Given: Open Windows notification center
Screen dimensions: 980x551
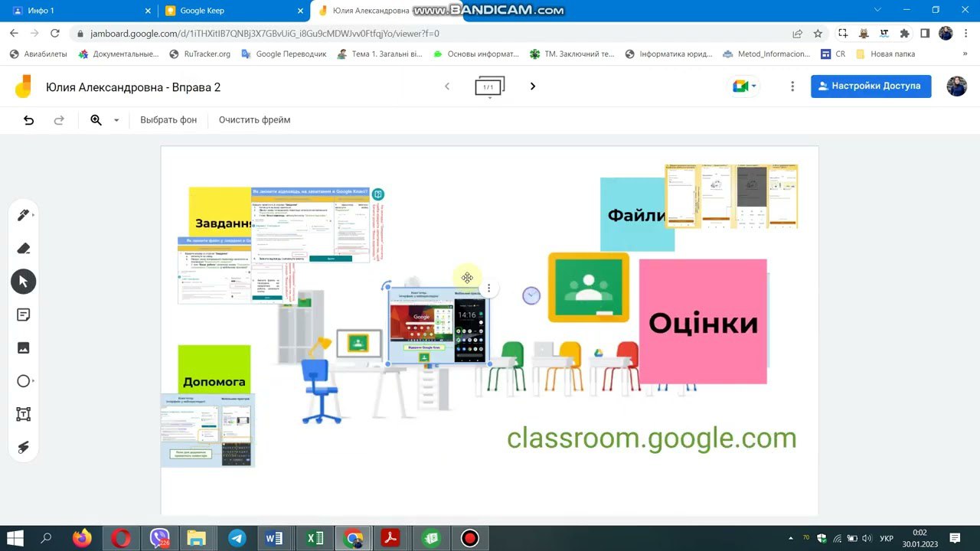Looking at the screenshot, I should 955,538.
